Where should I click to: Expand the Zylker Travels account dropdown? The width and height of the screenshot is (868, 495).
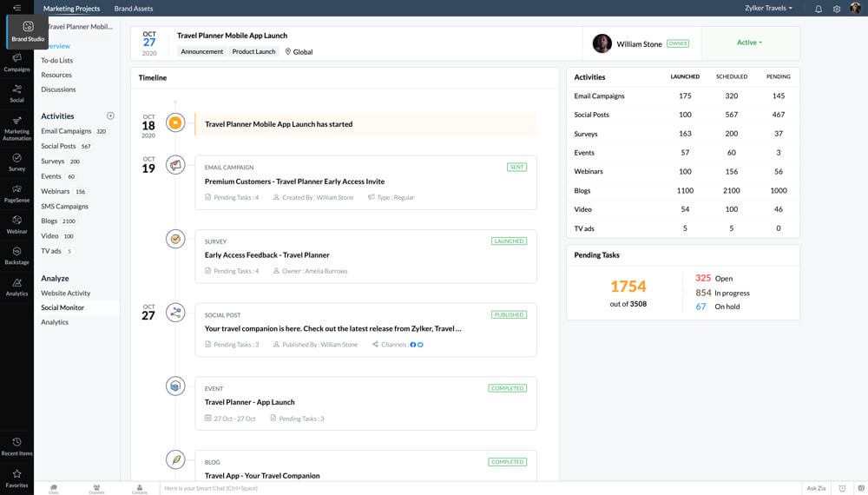click(768, 8)
